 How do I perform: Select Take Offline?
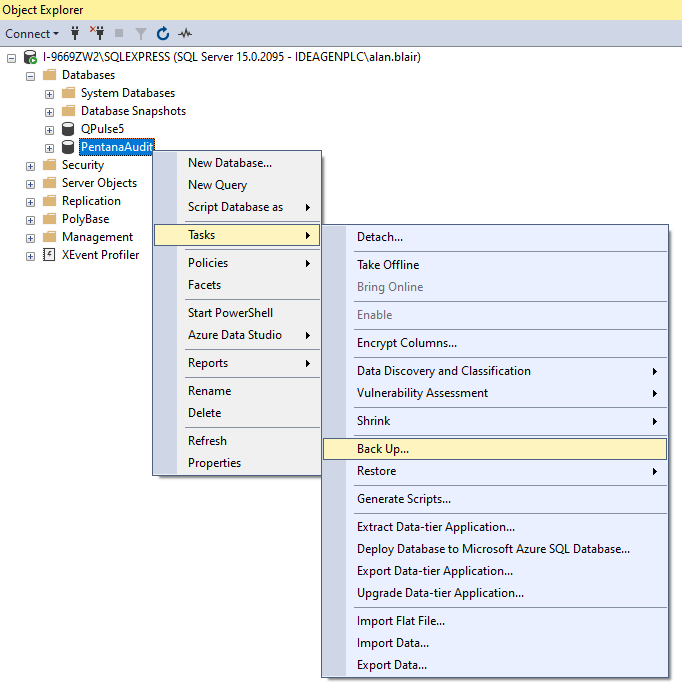(x=495, y=265)
